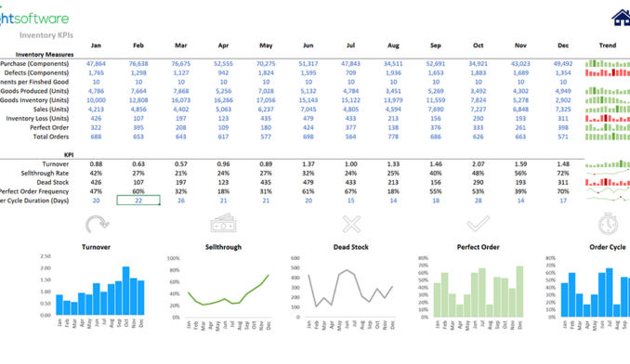Select Jul Perfect Order Frequency 67%
This screenshot has width=630, height=364.
tap(350, 191)
